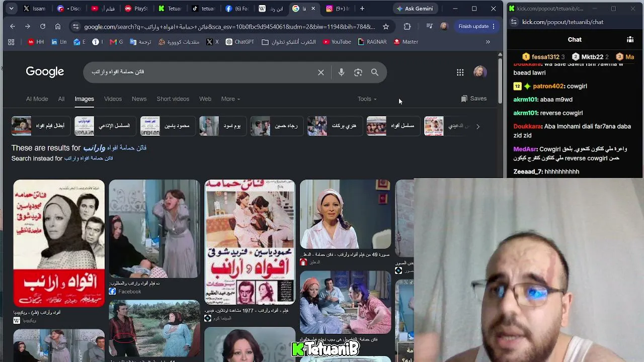The image size is (644, 362).
Task: Open the ترجمة translate bookmark
Action: click(x=140, y=42)
